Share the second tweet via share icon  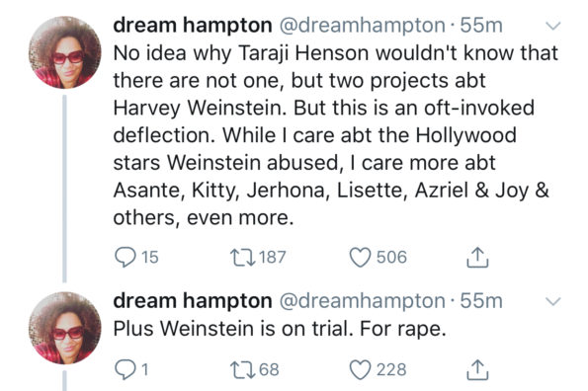(x=477, y=369)
